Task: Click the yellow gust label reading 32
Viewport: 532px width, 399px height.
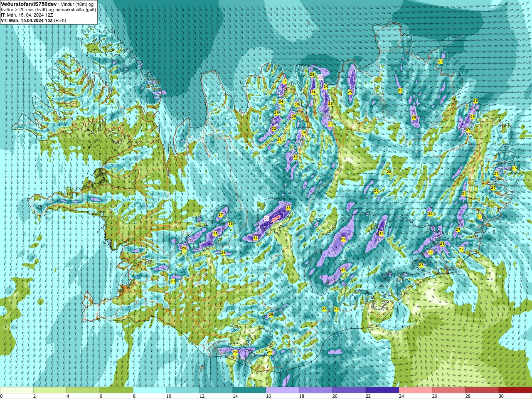Action: pos(273,129)
